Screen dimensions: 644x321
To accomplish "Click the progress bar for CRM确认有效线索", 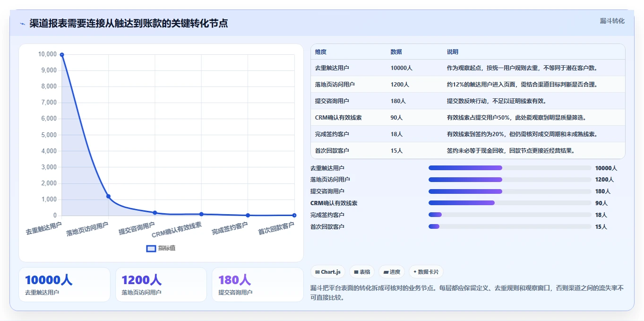I will point(510,203).
